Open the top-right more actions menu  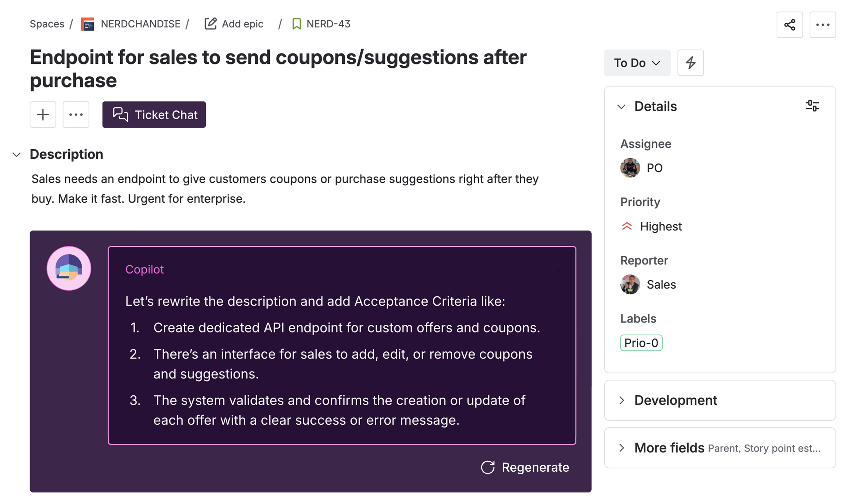[x=823, y=25]
